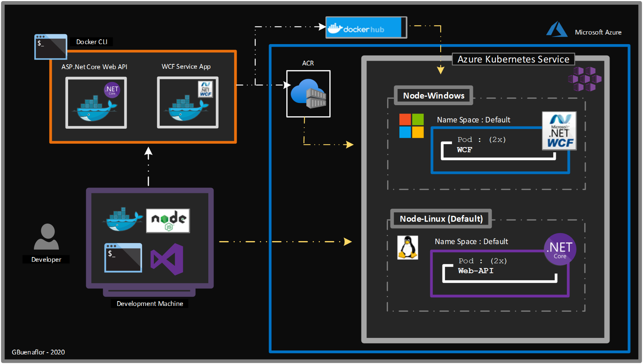Viewport: 643px width, 364px height.
Task: Click the WCF Service App label
Action: (186, 67)
